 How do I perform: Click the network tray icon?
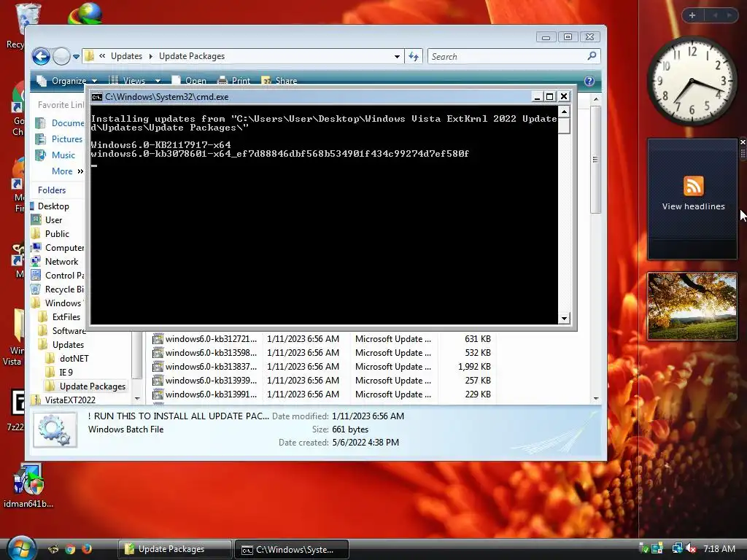tap(678, 548)
